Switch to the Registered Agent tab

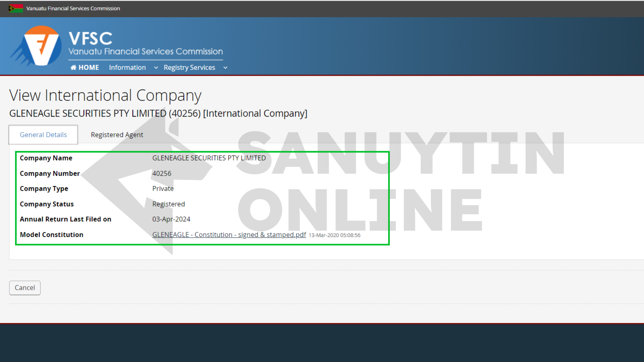(x=117, y=135)
